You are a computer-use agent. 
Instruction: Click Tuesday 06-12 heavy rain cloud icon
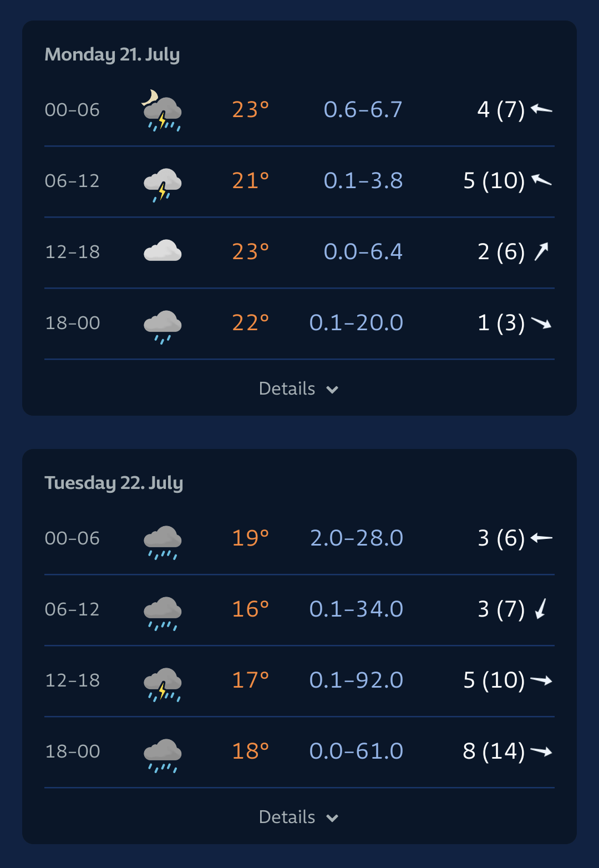(x=163, y=613)
